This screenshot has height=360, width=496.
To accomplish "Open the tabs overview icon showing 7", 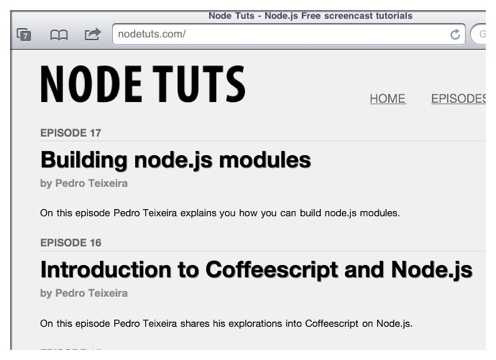I will (24, 34).
